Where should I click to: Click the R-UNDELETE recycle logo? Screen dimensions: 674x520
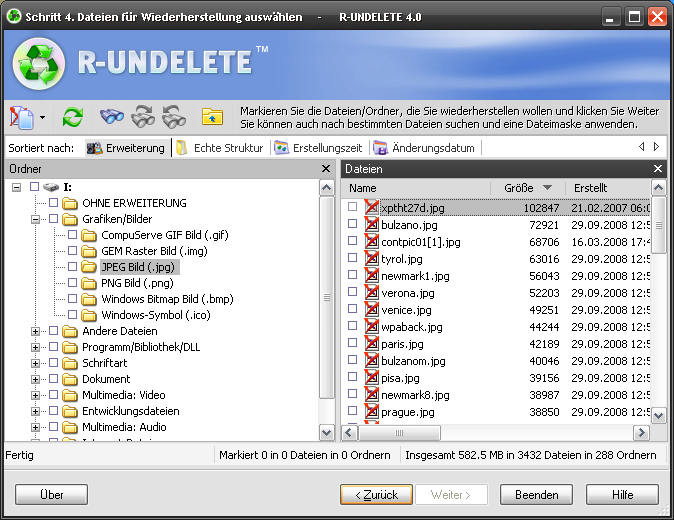click(39, 64)
